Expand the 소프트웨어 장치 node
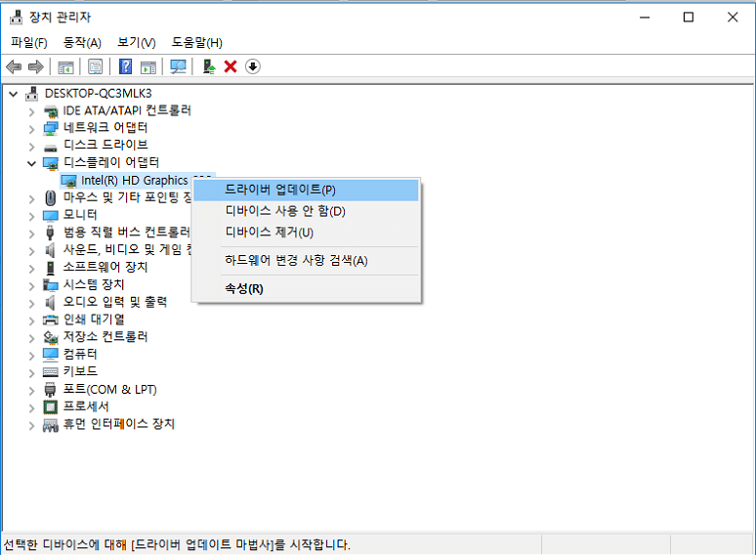This screenshot has width=756, height=555. [32, 269]
